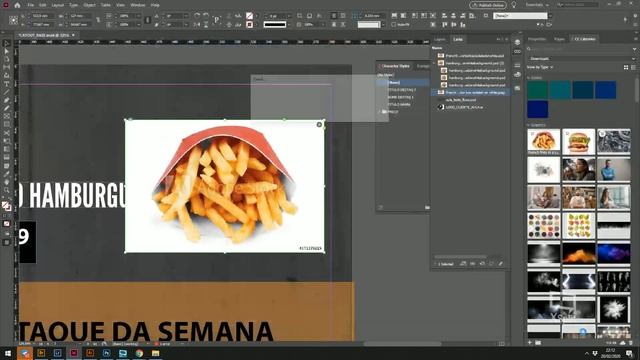
Task: Switch to the Character Styles tab
Action: (395, 66)
